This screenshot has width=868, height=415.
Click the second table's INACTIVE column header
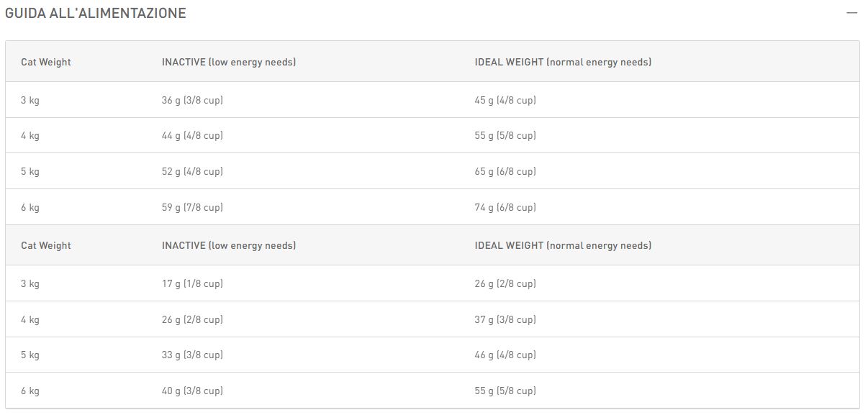tap(229, 245)
